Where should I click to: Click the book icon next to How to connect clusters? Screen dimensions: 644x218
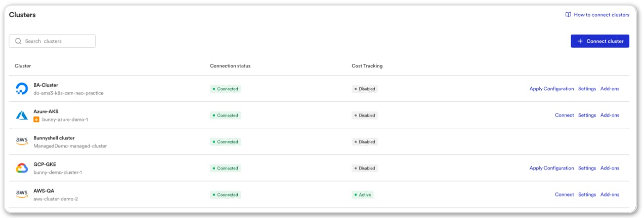pyautogui.click(x=568, y=15)
